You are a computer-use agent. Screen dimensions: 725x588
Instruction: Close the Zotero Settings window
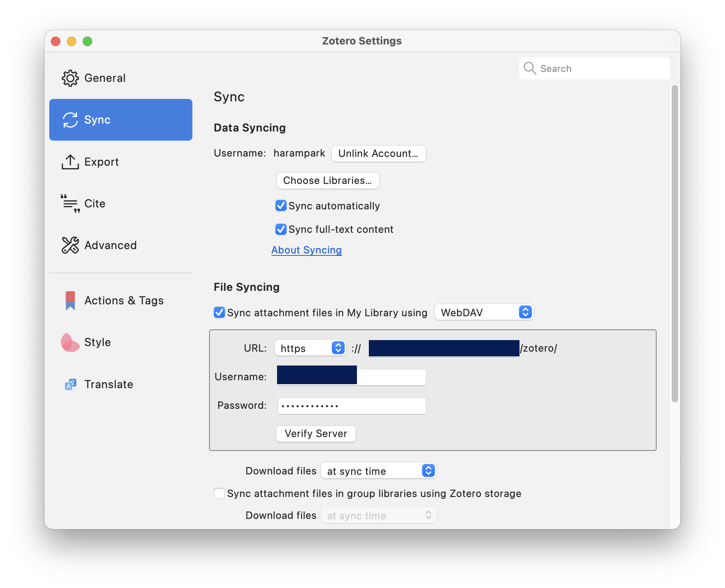(56, 41)
